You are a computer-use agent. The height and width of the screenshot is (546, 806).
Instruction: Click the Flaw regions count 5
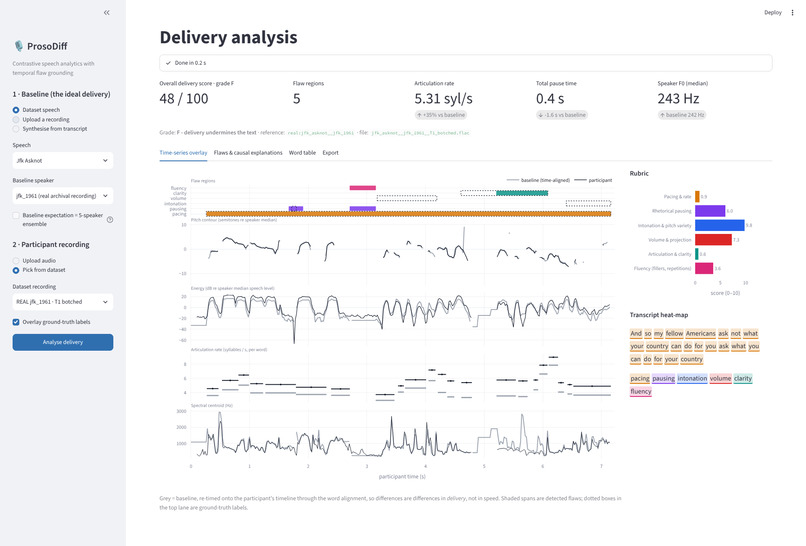[x=297, y=99]
